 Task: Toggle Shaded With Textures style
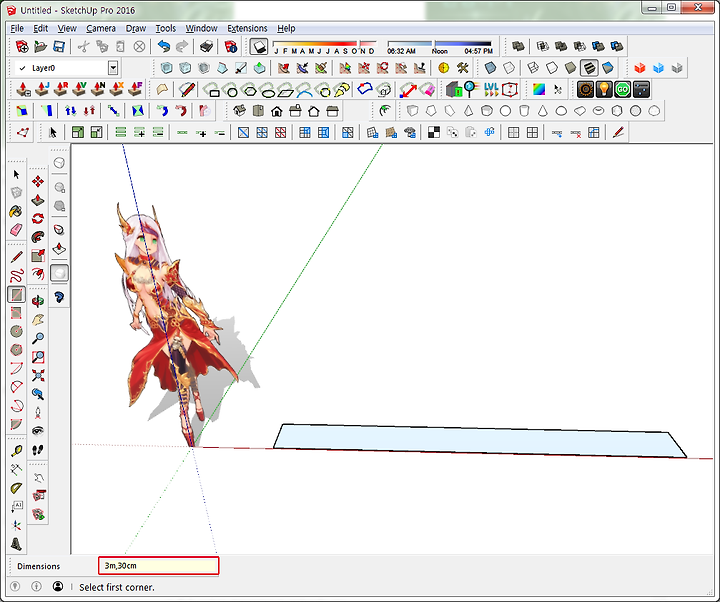(589, 68)
